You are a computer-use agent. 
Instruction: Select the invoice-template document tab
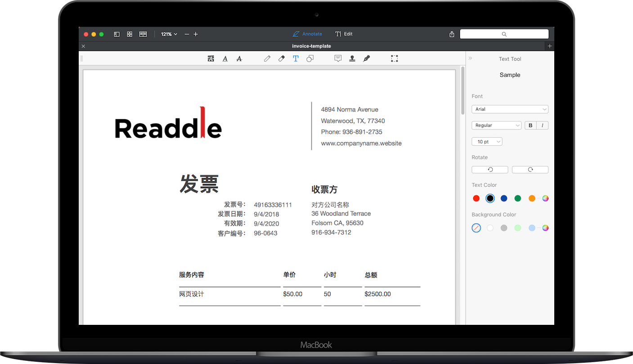(x=311, y=46)
